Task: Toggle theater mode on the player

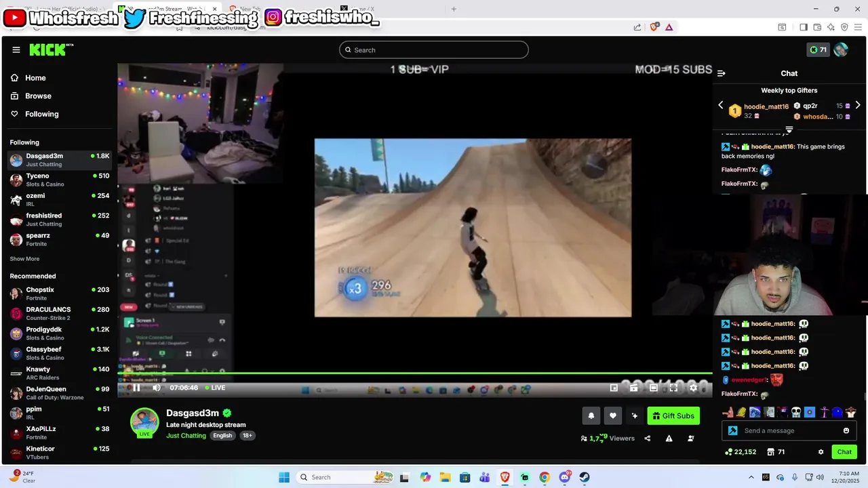Action: pyautogui.click(x=654, y=388)
